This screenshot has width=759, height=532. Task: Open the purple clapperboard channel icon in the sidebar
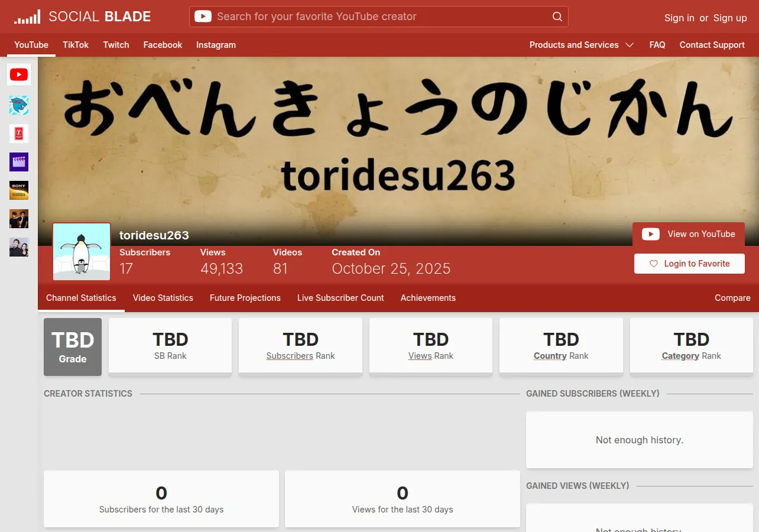click(x=19, y=162)
